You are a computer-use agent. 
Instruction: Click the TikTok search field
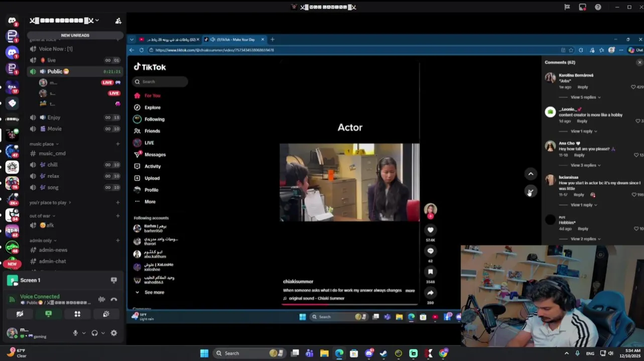[160, 82]
